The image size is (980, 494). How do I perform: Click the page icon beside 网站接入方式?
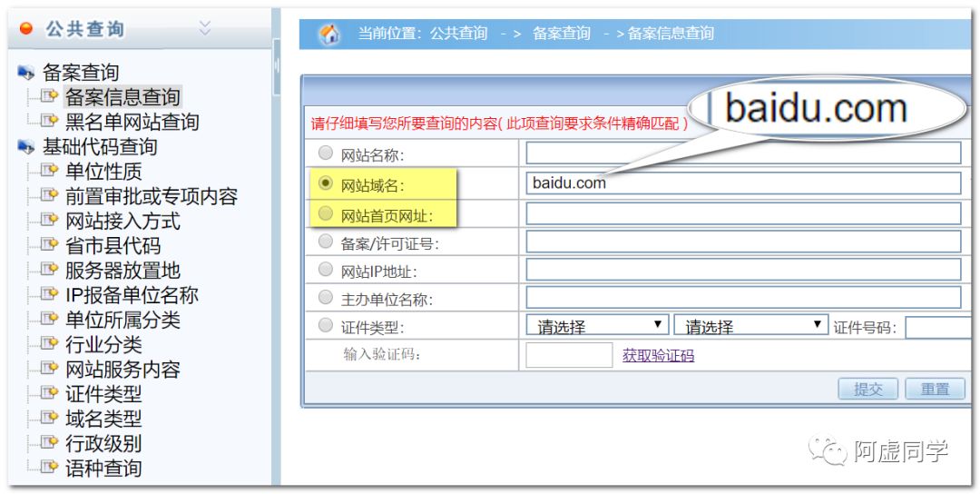tap(50, 220)
